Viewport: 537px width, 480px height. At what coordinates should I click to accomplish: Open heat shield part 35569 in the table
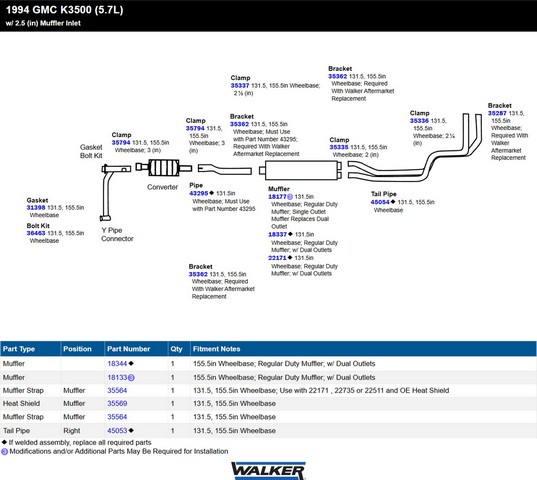[117, 403]
